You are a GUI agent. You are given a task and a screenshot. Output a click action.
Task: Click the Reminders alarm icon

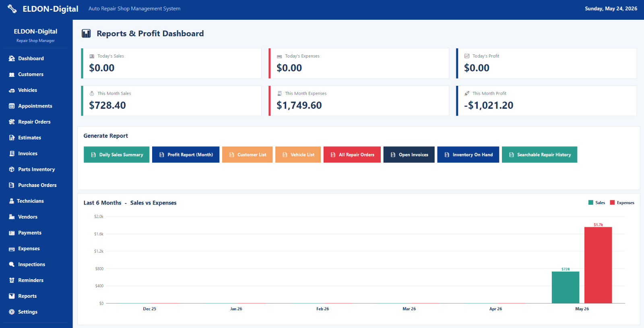tap(12, 280)
